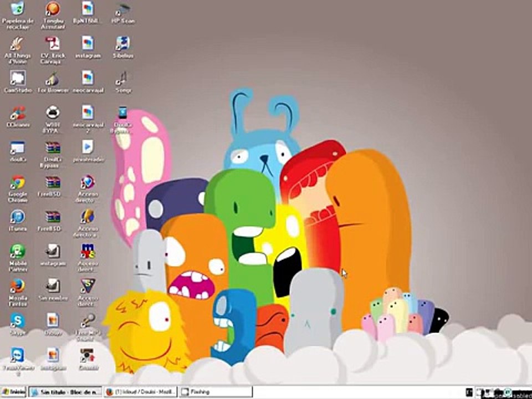
Task: Select the media file with play arrow icon
Action: [x=88, y=151]
